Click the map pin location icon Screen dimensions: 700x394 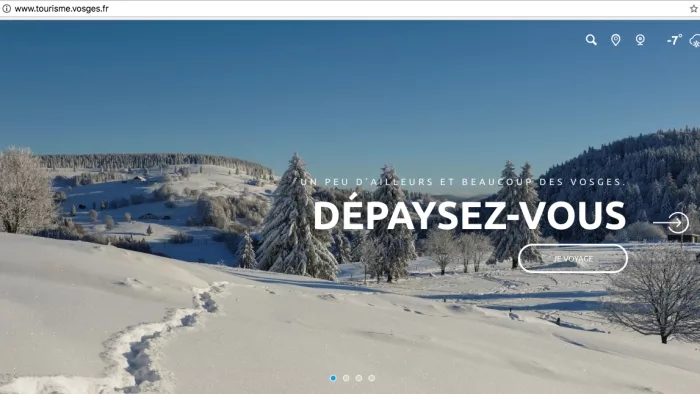click(x=616, y=40)
